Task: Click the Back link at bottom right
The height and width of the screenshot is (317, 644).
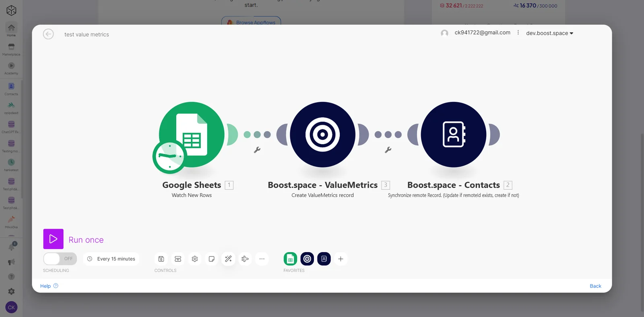Action: tap(595, 286)
